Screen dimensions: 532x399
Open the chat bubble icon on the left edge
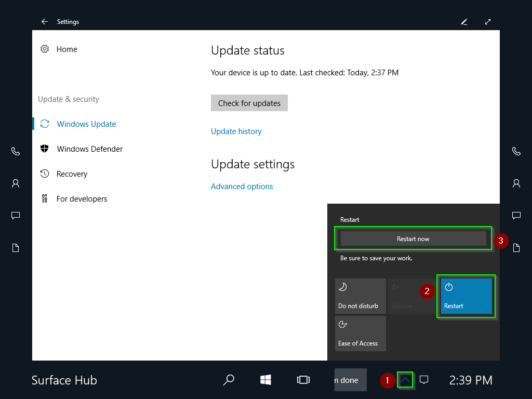(16, 216)
